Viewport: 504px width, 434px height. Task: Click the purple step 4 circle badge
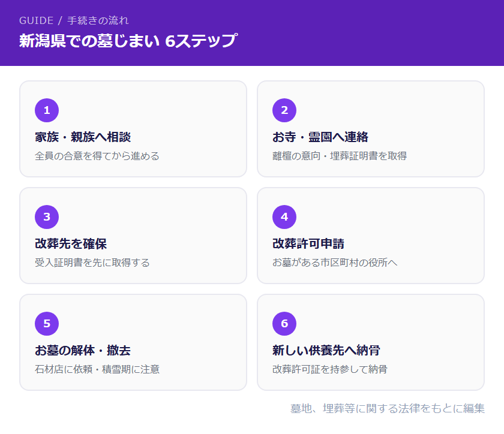click(x=284, y=217)
